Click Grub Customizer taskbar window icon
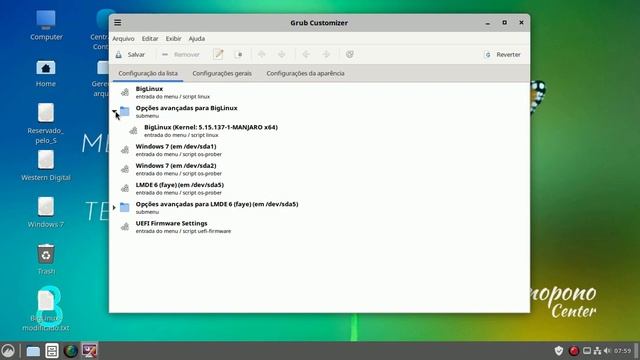Viewport: 640px width, 360px height. (x=89, y=351)
